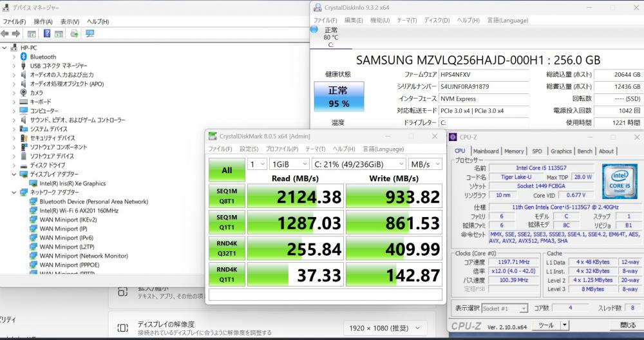Switch to Memory tab in CPU-Z

pos(514,151)
